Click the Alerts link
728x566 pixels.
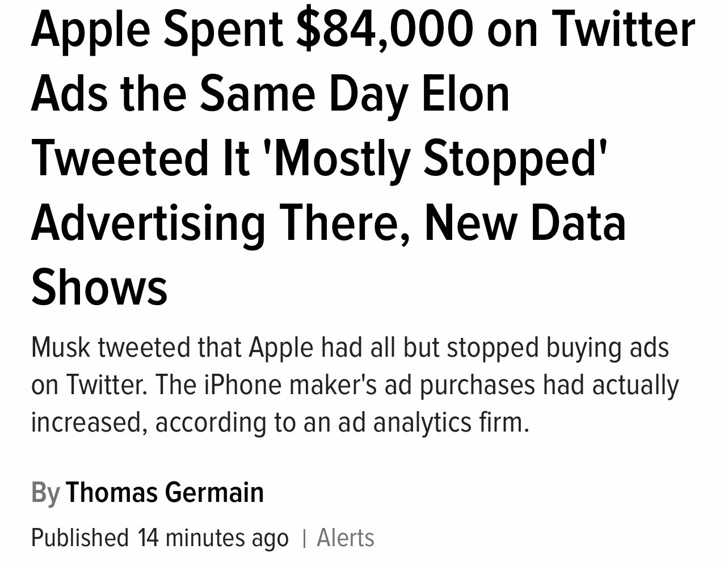[x=346, y=538]
